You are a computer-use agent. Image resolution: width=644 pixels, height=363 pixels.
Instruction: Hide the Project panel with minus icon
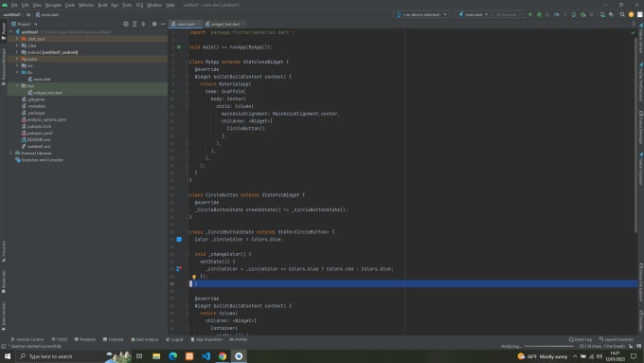click(x=163, y=24)
